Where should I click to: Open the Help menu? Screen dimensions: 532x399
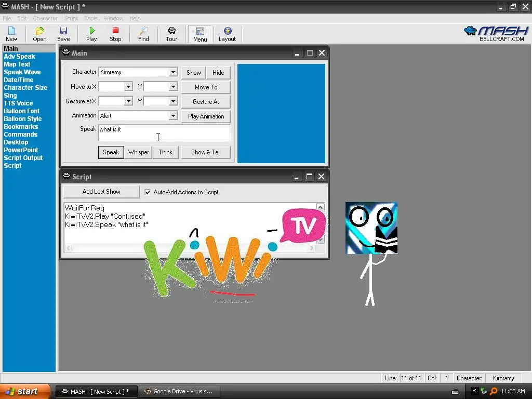[x=135, y=18]
